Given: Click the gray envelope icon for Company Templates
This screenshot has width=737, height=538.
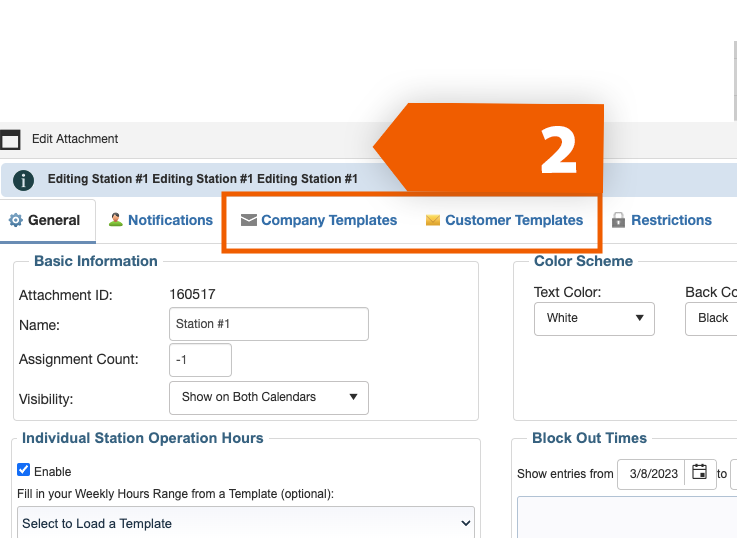Looking at the screenshot, I should point(249,221).
